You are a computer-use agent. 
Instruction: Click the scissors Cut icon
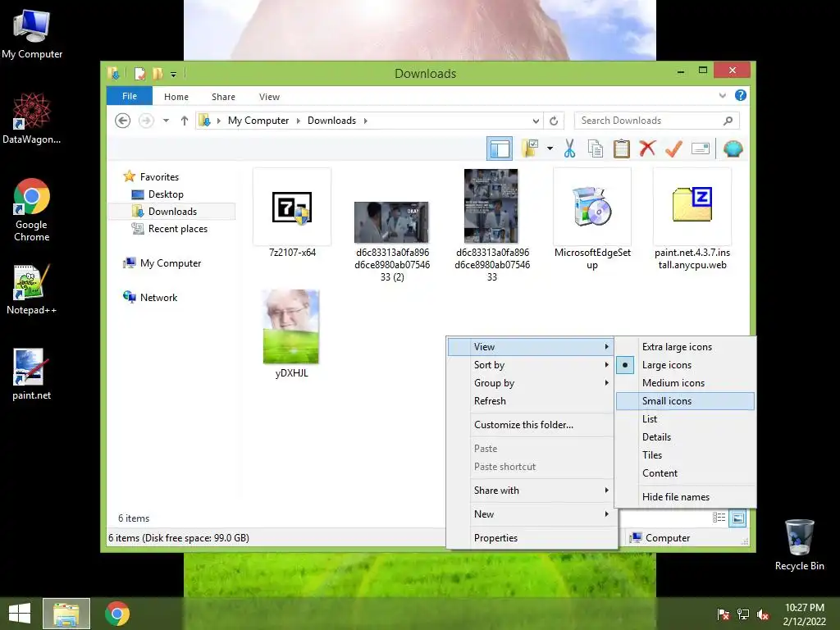569,148
